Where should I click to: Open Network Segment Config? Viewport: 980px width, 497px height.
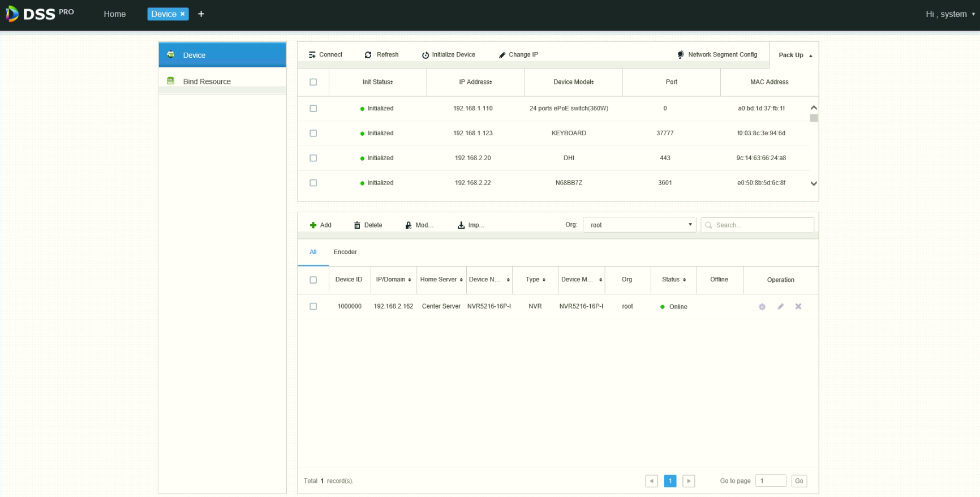tap(717, 55)
